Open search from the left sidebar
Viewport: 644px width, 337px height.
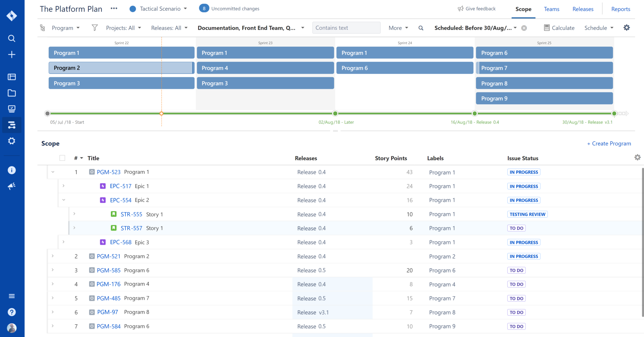12,38
